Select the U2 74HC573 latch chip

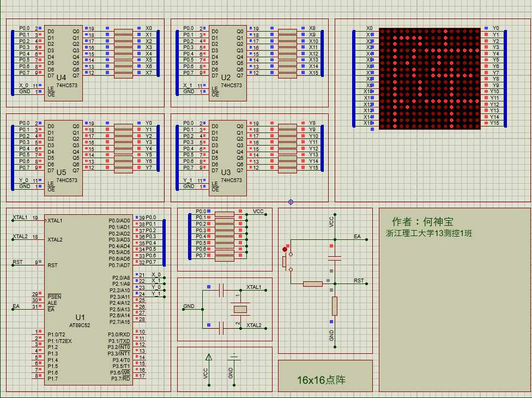point(228,63)
